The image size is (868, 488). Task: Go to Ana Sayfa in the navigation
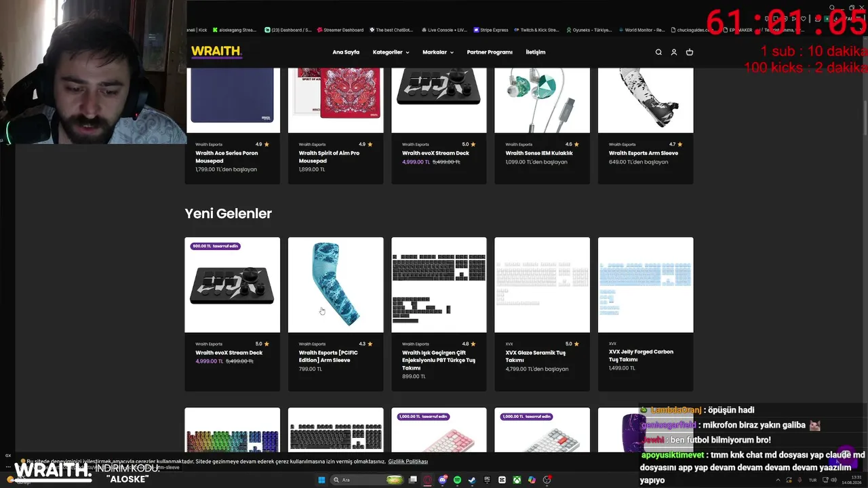346,52
